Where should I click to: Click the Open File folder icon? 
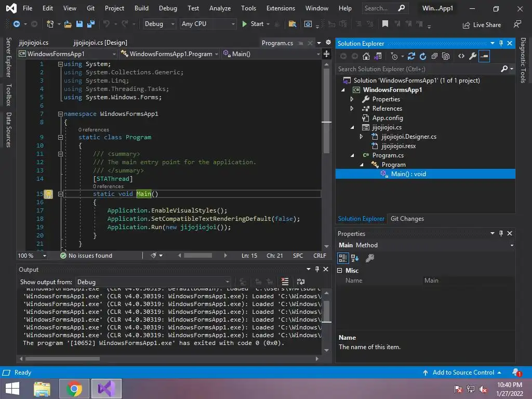68,24
